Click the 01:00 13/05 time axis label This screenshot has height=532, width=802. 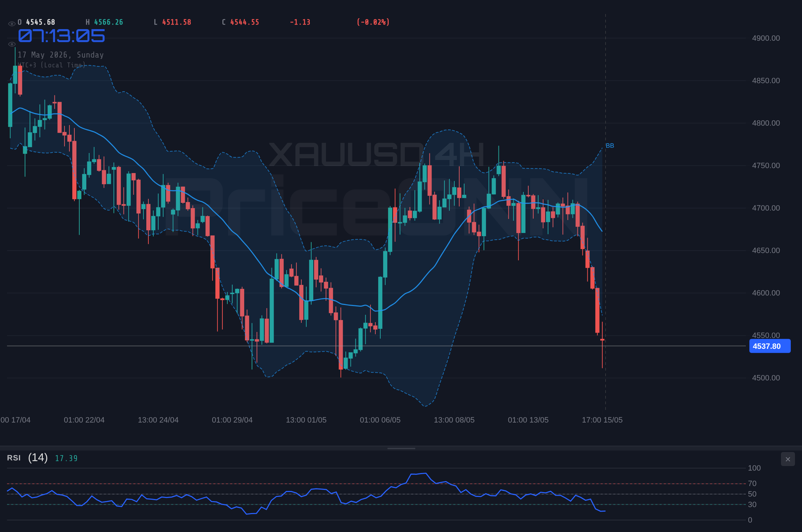pyautogui.click(x=528, y=420)
